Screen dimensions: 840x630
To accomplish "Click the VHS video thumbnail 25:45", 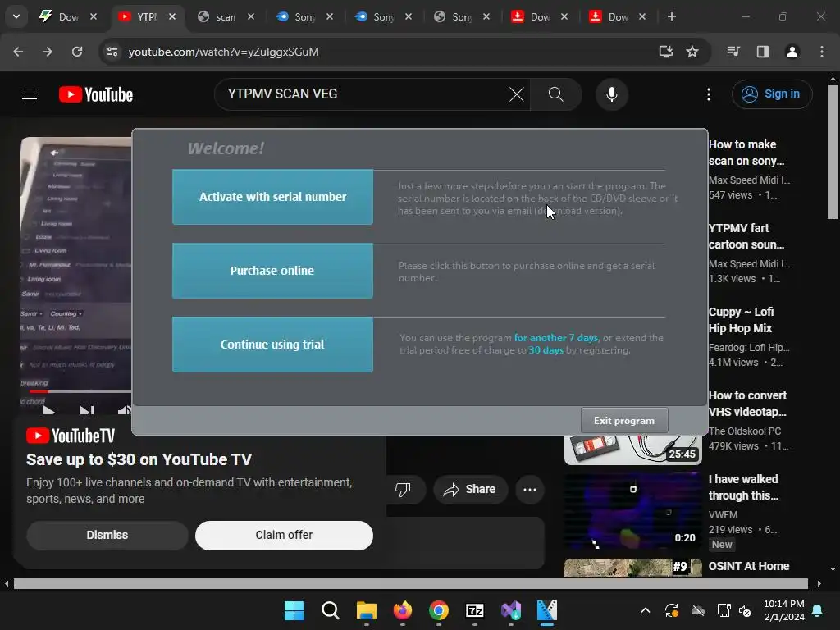I will pyautogui.click(x=632, y=450).
